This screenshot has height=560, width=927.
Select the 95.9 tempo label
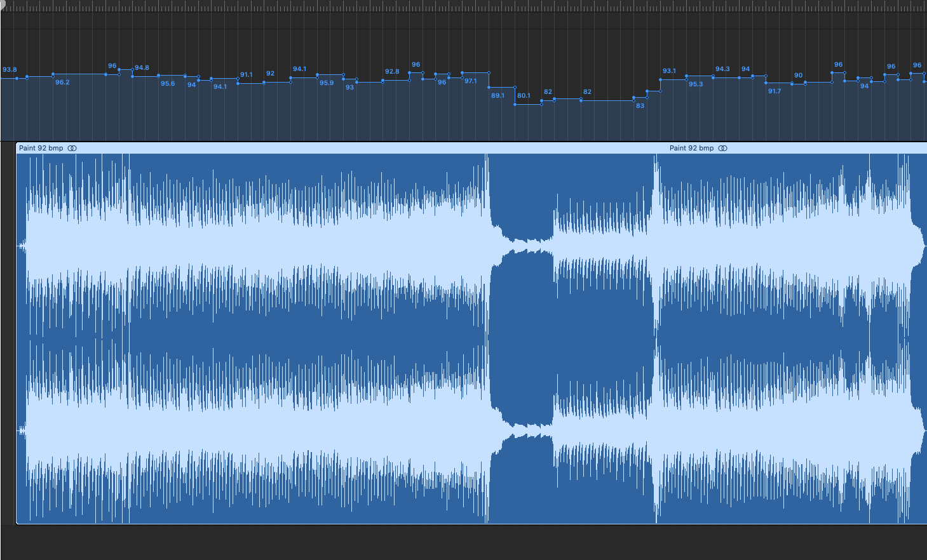tap(327, 83)
